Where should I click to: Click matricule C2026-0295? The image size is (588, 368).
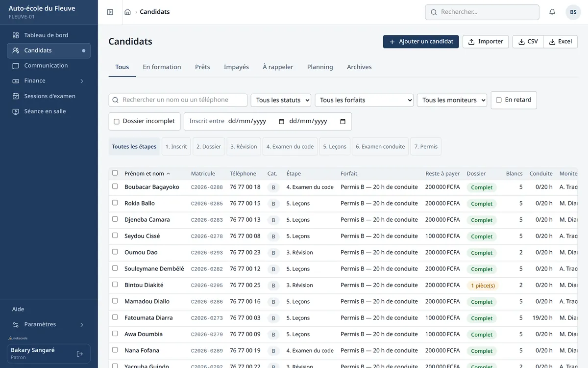pyautogui.click(x=207, y=286)
